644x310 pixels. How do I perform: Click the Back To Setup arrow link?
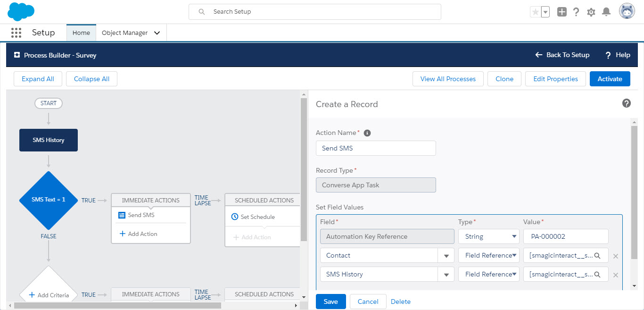pos(562,55)
